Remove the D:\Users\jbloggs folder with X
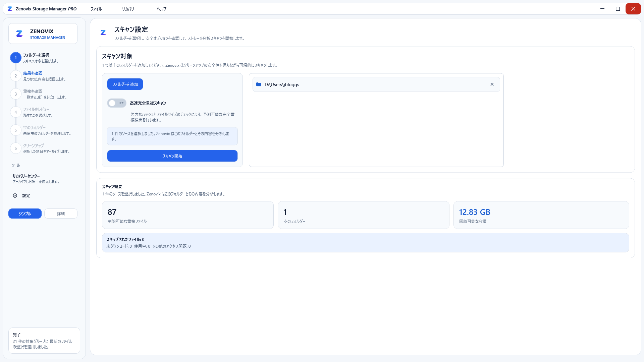644x362 pixels. (x=492, y=84)
